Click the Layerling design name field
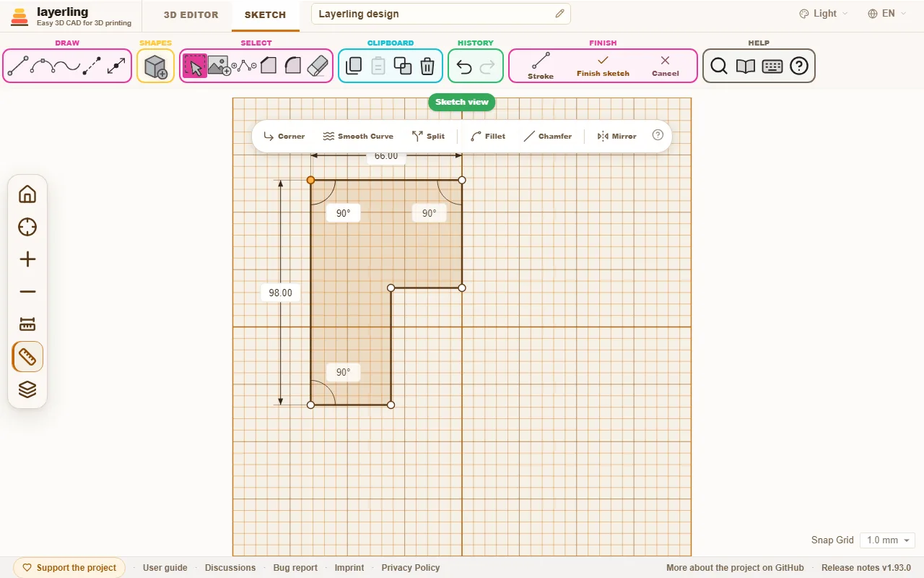Viewport: 924px width, 578px height. coord(441,14)
